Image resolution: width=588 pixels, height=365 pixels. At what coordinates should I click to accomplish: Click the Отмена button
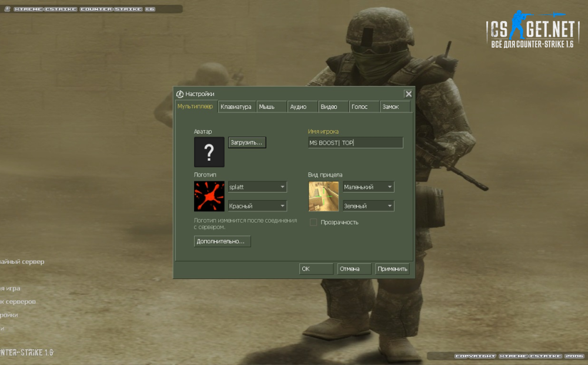(354, 269)
